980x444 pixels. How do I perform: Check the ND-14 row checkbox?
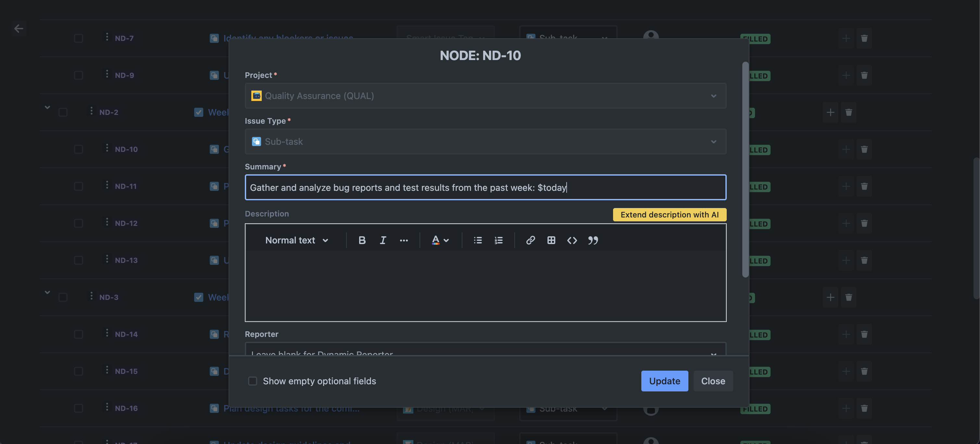point(78,334)
